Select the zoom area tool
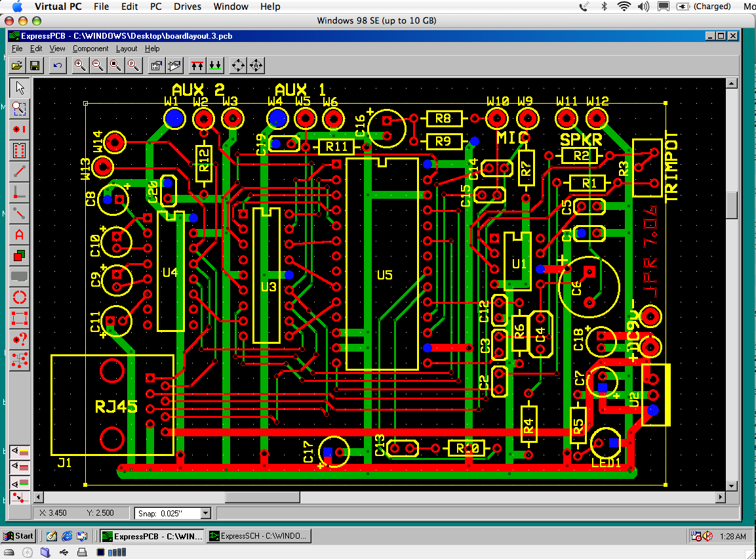The height and width of the screenshot is (559, 756). coord(19,108)
